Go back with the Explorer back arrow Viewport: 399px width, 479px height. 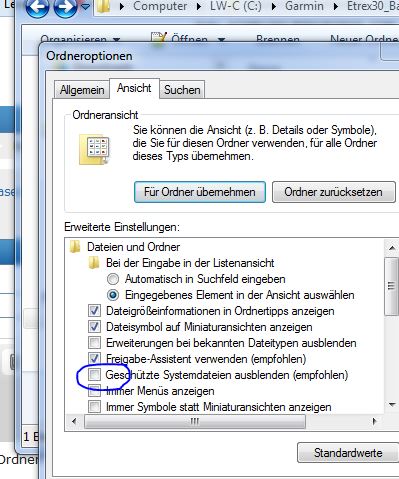click(37, 7)
